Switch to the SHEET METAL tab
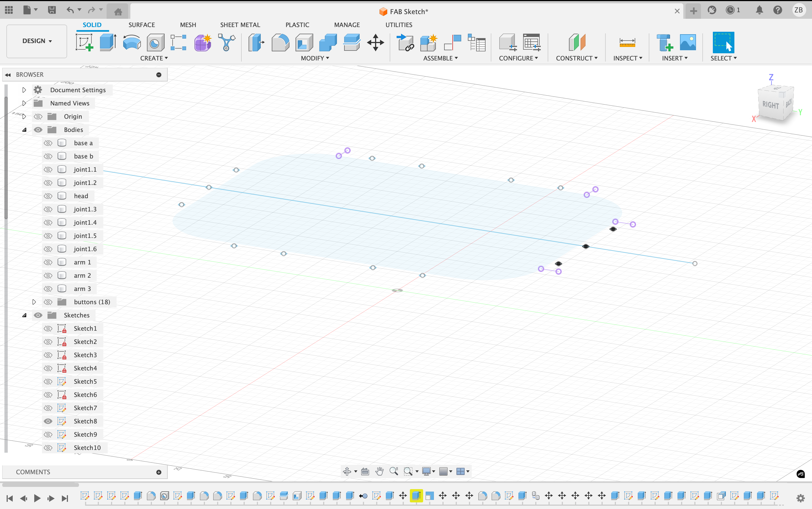This screenshot has width=812, height=509. click(240, 25)
